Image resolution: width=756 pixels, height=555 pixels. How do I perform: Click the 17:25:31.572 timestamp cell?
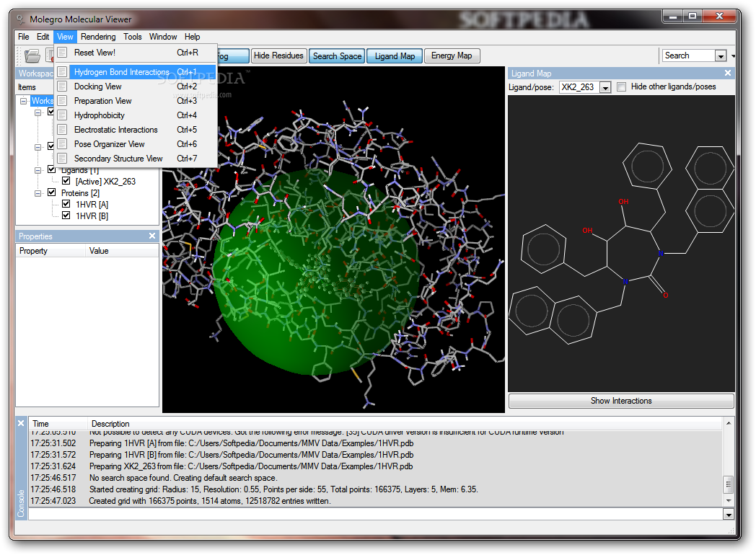click(53, 455)
